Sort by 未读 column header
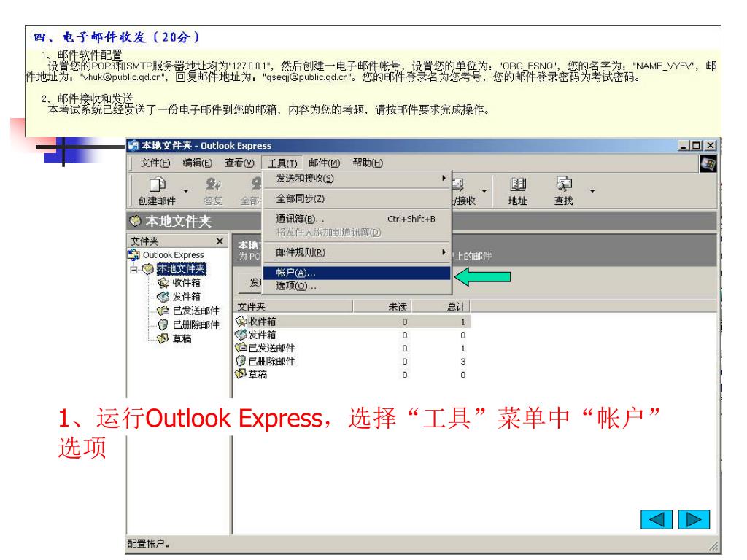 (382, 307)
